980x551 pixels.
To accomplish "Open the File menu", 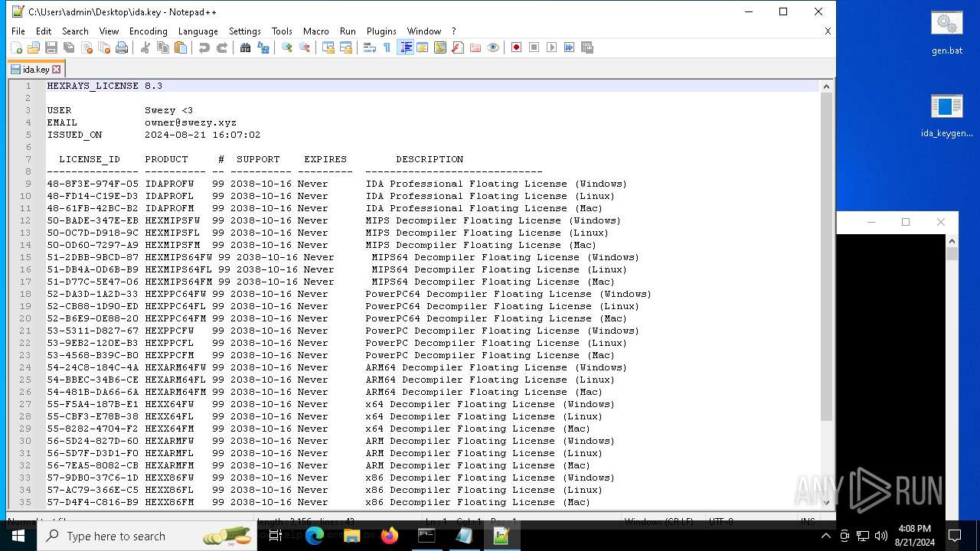I will tap(18, 31).
